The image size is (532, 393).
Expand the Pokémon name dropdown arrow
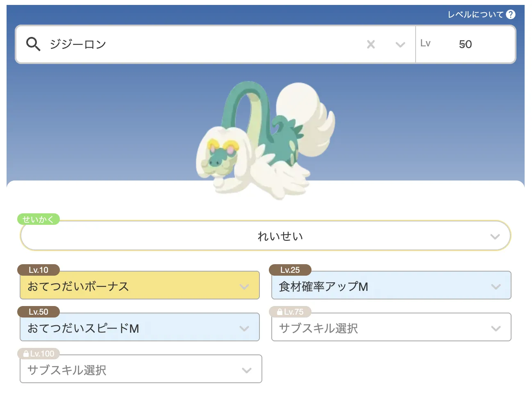coord(400,44)
